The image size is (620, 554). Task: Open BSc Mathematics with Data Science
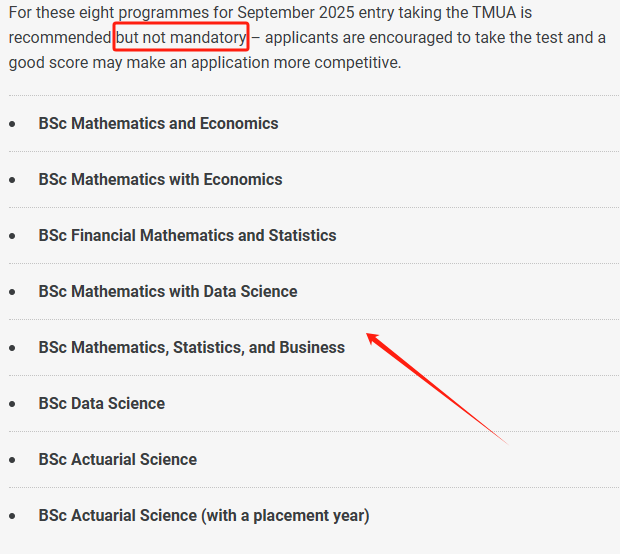tap(168, 291)
